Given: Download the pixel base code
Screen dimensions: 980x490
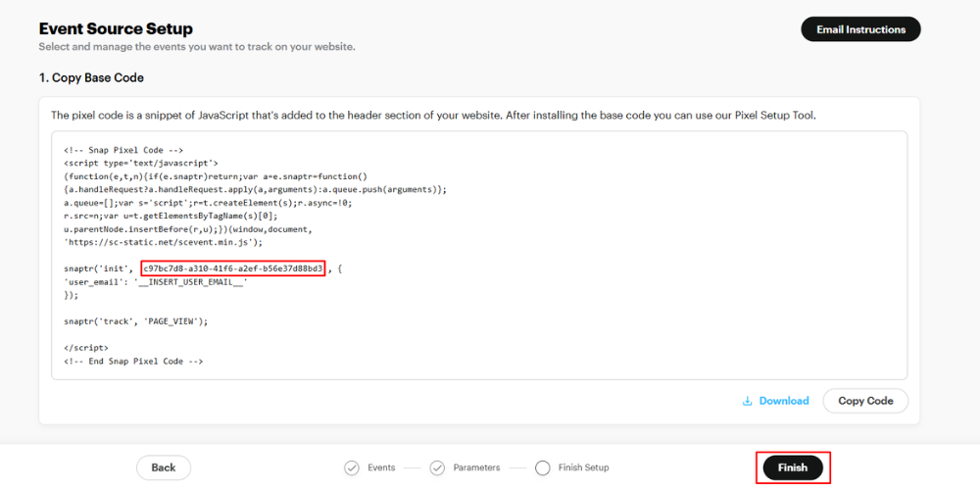Looking at the screenshot, I should click(x=775, y=401).
